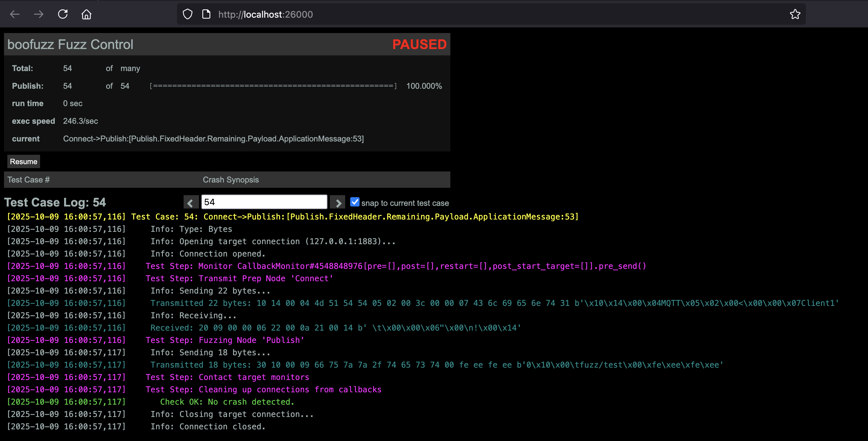
Task: Click the Publish progress bar
Action: [273, 86]
